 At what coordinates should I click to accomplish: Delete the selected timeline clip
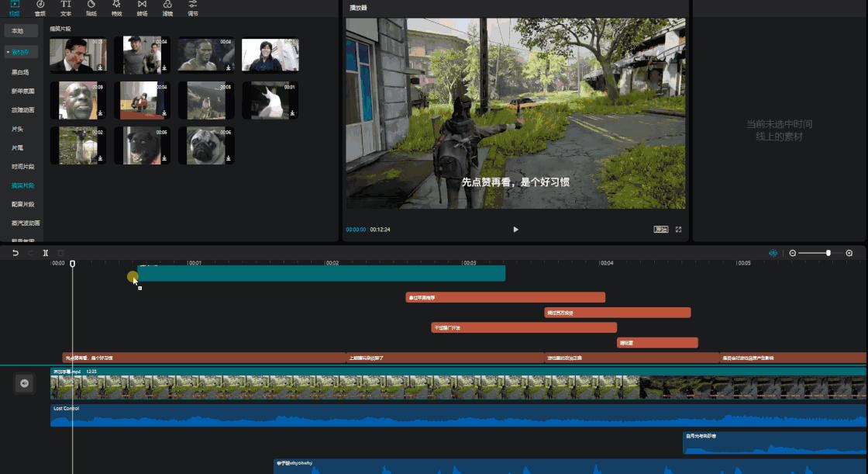[x=60, y=253]
